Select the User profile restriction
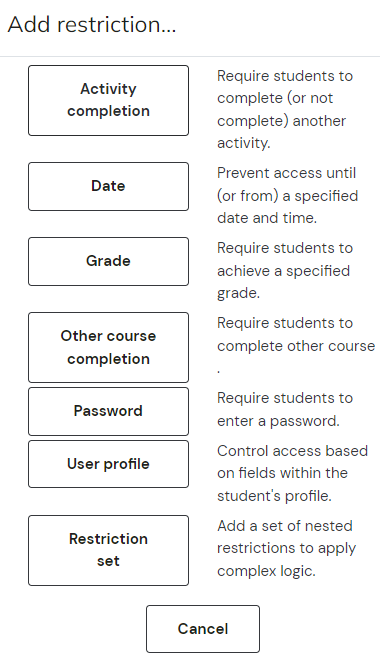The height and width of the screenshot is (656, 380). tap(108, 464)
